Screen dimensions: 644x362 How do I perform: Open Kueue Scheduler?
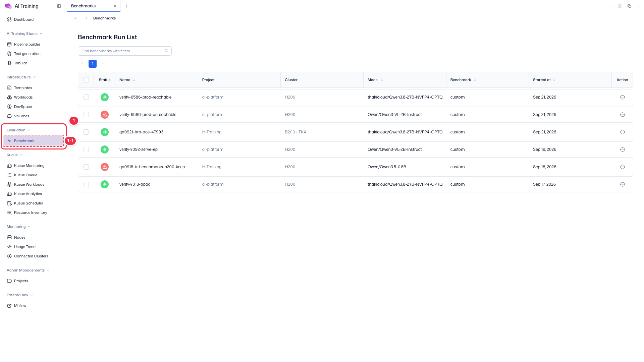point(29,203)
